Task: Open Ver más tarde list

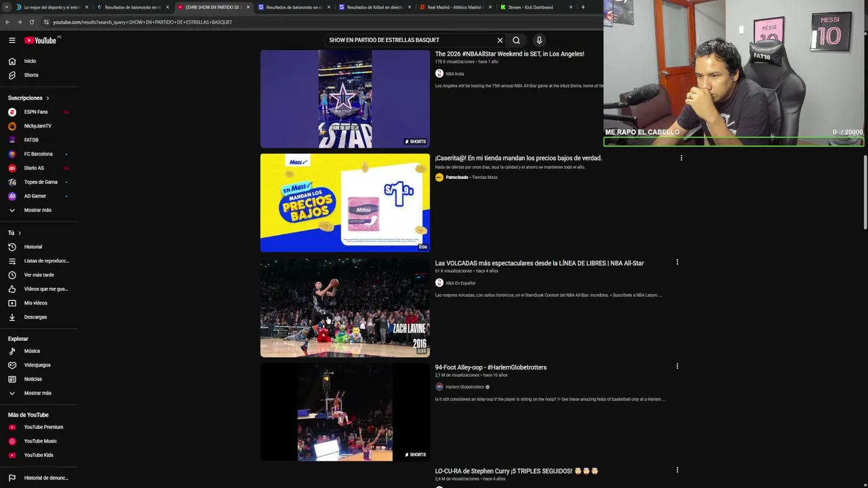Action: [x=39, y=274]
